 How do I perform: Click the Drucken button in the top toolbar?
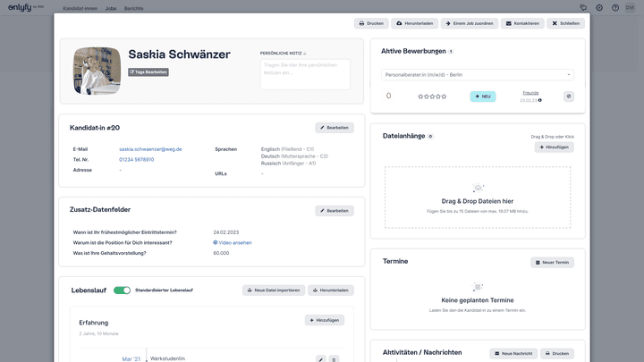371,23
